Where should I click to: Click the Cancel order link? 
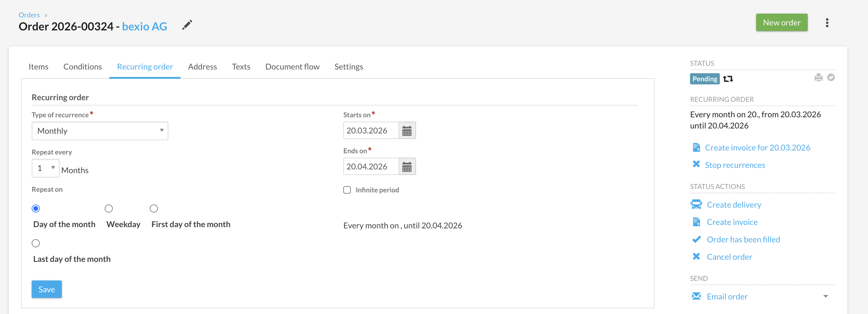tap(729, 257)
